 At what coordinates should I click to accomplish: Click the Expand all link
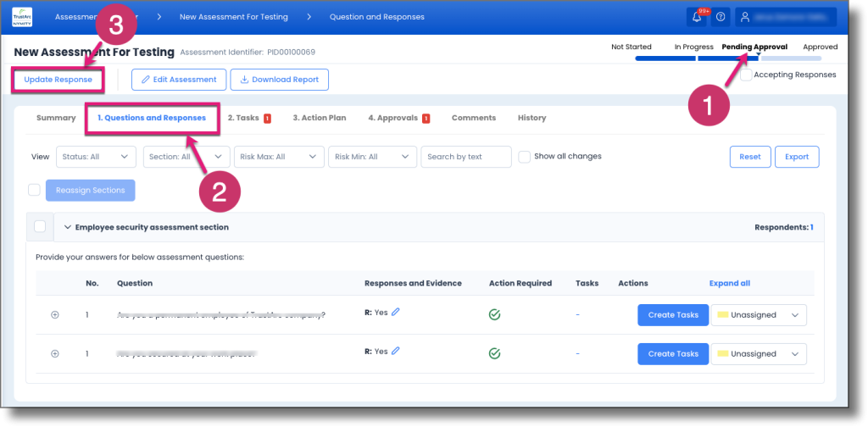pos(730,283)
